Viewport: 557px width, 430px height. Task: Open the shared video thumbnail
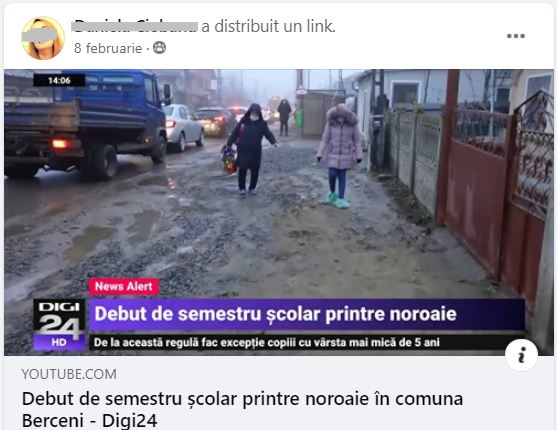coord(278,212)
